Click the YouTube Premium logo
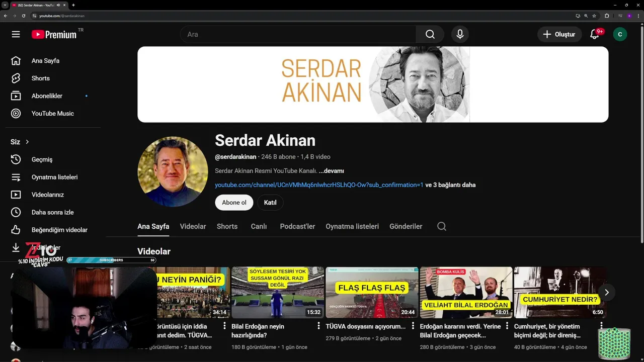644x362 pixels. 54,34
